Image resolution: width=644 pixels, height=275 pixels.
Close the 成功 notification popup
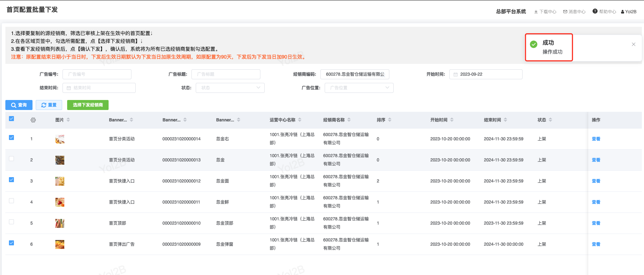tap(633, 44)
